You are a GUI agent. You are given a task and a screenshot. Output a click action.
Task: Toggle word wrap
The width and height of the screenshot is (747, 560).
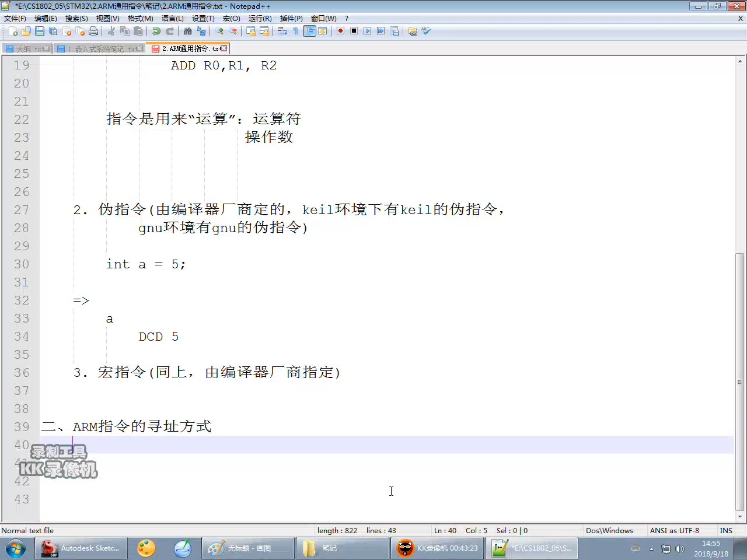[x=282, y=31]
